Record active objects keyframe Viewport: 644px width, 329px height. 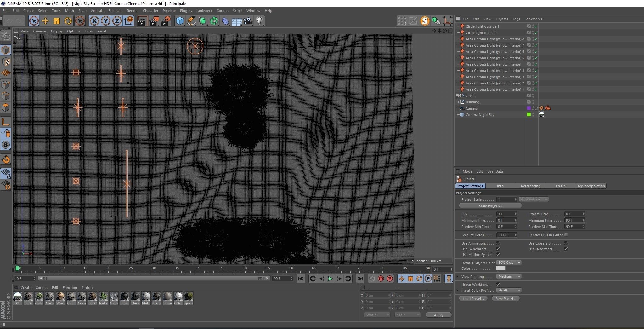coord(372,279)
